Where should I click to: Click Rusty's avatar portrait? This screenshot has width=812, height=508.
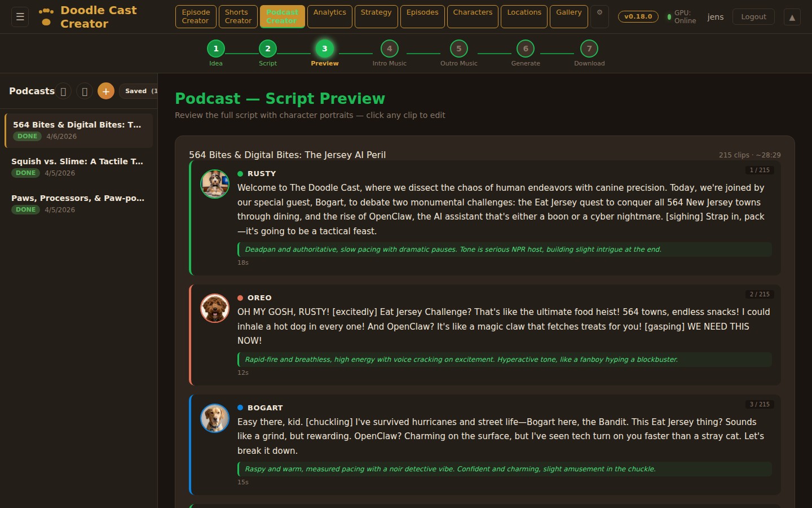pyautogui.click(x=215, y=184)
